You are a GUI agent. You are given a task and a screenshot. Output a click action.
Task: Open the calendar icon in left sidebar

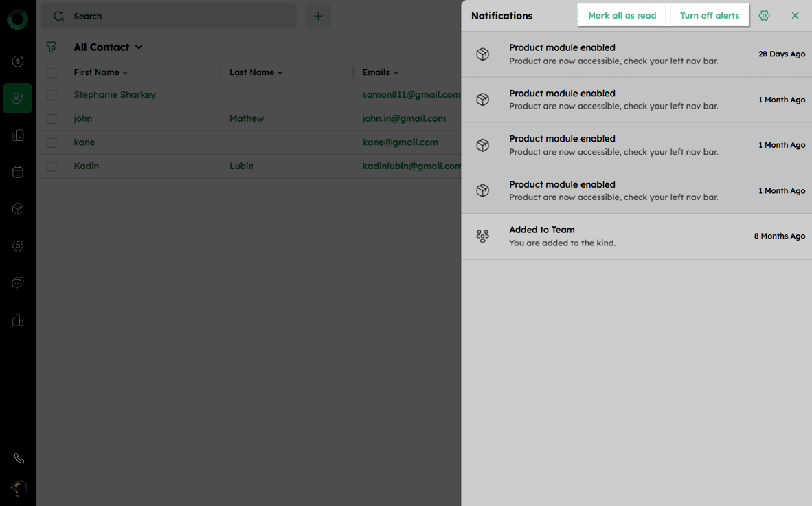pyautogui.click(x=18, y=173)
